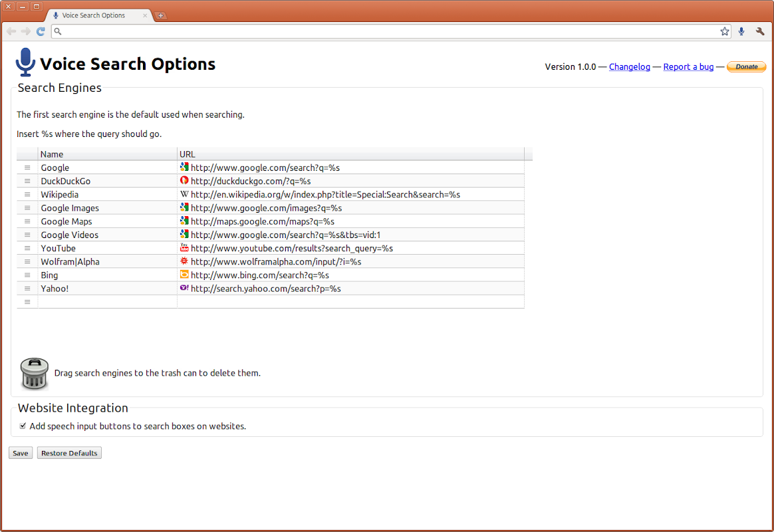The image size is (774, 532).
Task: Click the drag handle for YouTube row
Action: click(27, 248)
